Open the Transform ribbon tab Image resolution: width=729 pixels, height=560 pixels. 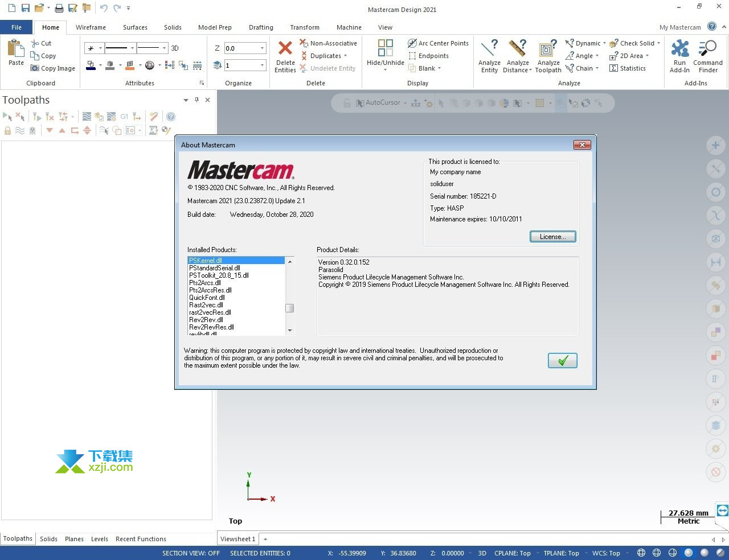[305, 27]
